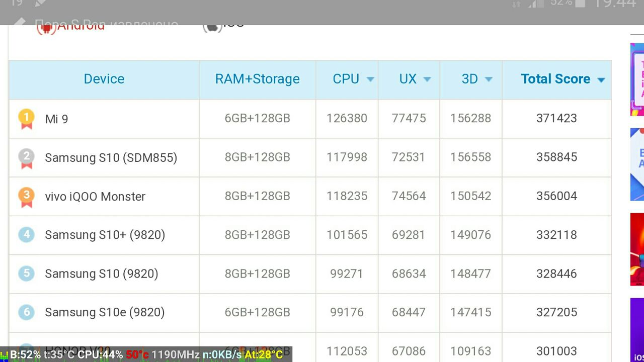The width and height of the screenshot is (644, 362).
Task: Click UX score 74564
Action: [x=409, y=196]
